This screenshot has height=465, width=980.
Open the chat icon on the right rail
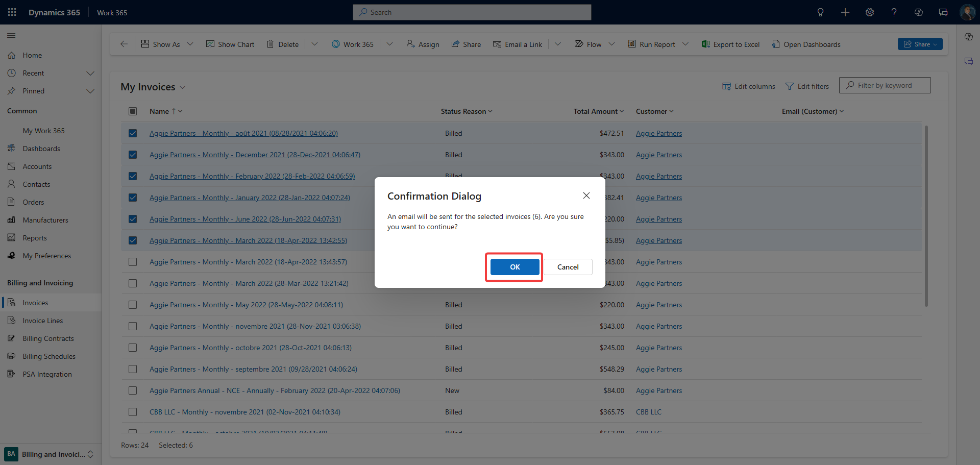click(968, 61)
